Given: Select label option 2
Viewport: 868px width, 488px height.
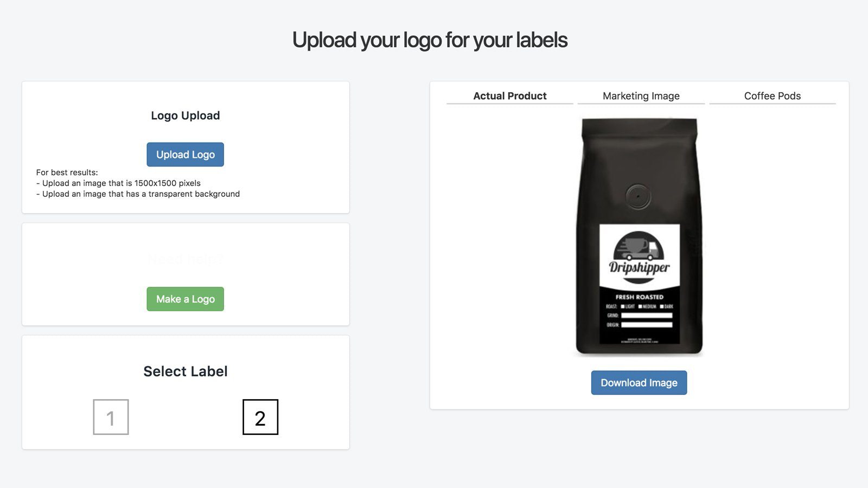Looking at the screenshot, I should click(260, 417).
